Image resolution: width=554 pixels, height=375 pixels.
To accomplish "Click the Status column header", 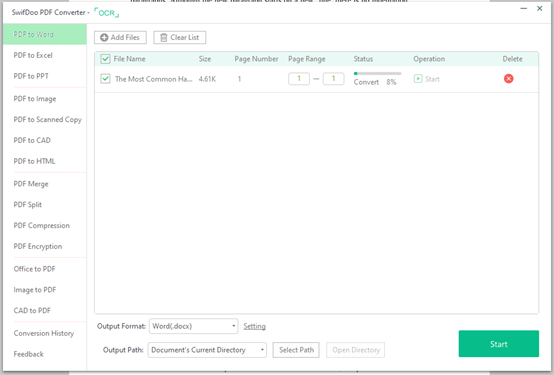I will 363,59.
